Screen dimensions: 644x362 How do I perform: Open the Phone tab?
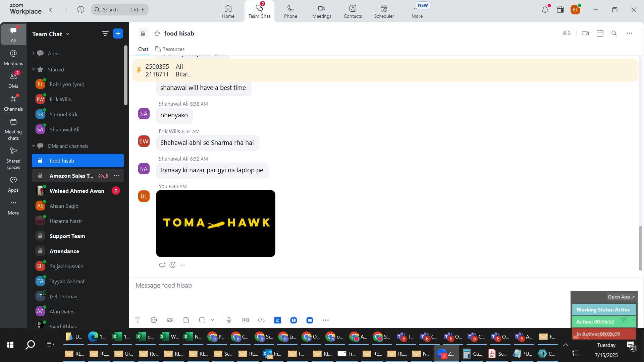pyautogui.click(x=290, y=11)
